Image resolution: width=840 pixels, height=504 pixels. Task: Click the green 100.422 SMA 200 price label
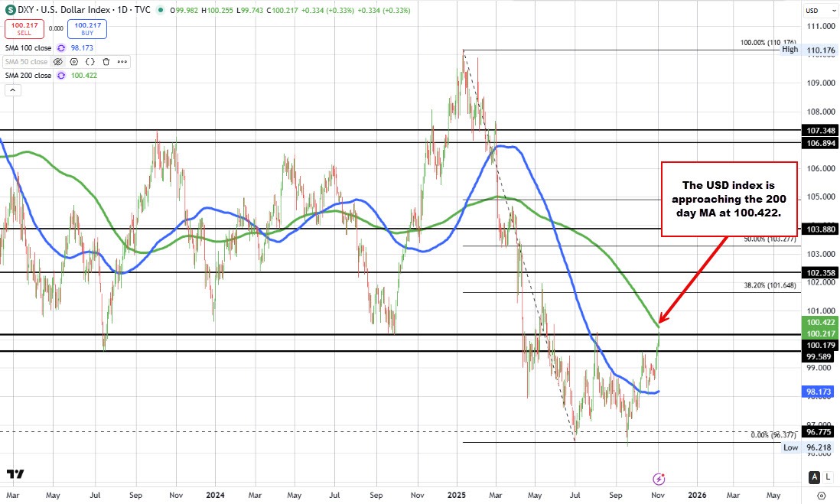point(819,323)
